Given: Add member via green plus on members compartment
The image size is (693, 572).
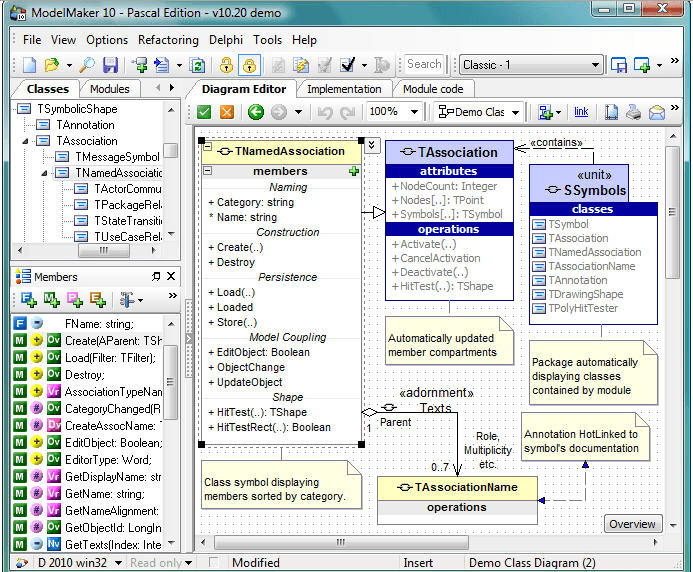Looking at the screenshot, I should coord(354,171).
